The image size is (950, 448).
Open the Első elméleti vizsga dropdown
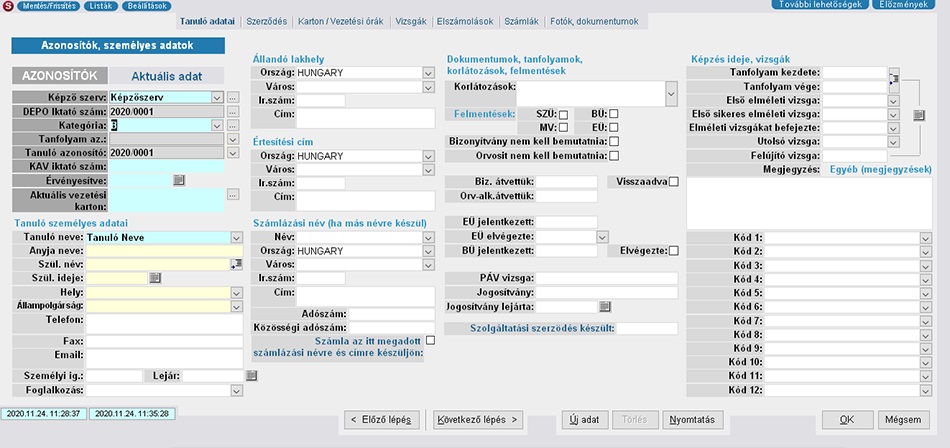pyautogui.click(x=894, y=100)
